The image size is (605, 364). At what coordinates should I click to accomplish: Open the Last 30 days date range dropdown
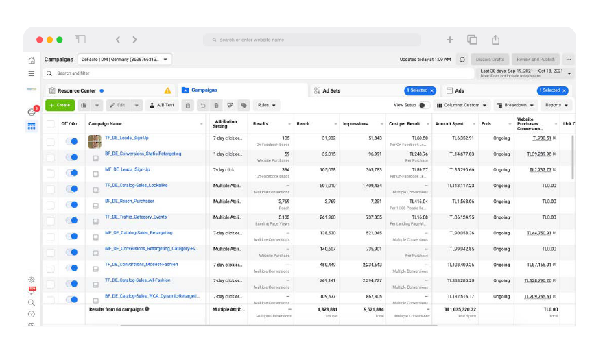[x=525, y=73]
